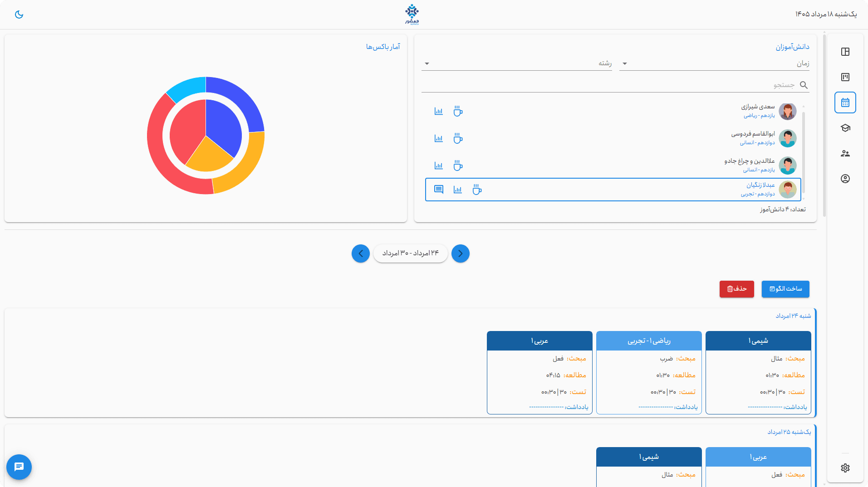868x487 pixels.
Task: Open the شیمی ۱ card under یک‌شنبه ۲۵ امرداد
Action: [x=649, y=467]
